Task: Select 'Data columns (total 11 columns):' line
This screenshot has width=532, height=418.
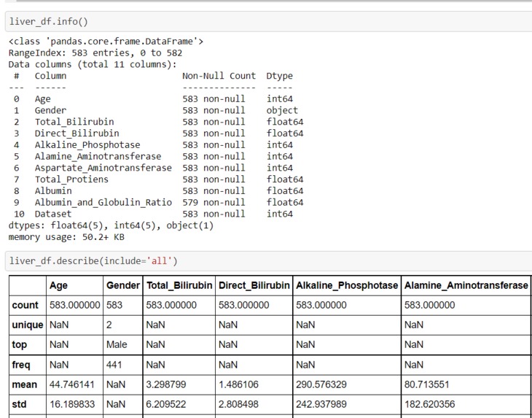Action: [93, 64]
